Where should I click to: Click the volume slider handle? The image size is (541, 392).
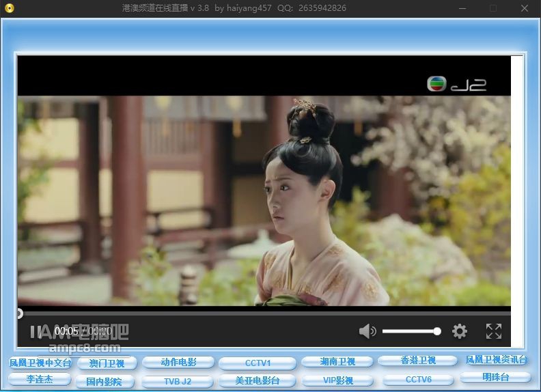coord(437,331)
